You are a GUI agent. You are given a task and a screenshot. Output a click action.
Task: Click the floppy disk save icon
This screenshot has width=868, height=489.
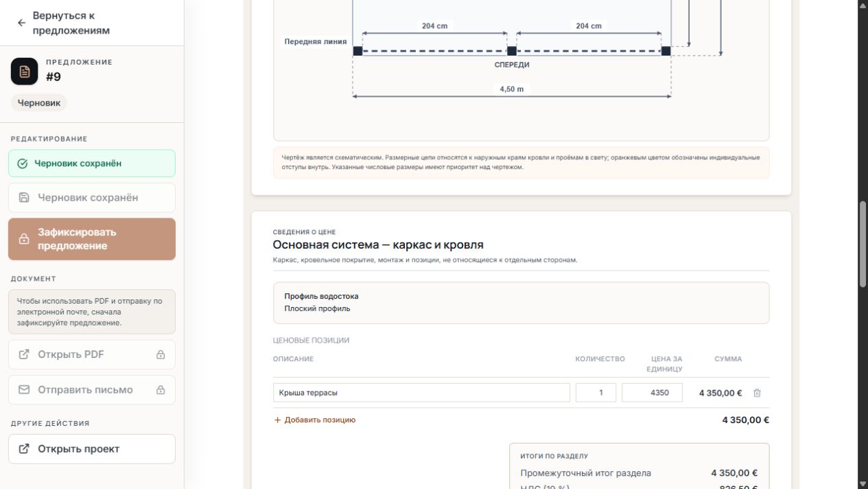point(24,198)
